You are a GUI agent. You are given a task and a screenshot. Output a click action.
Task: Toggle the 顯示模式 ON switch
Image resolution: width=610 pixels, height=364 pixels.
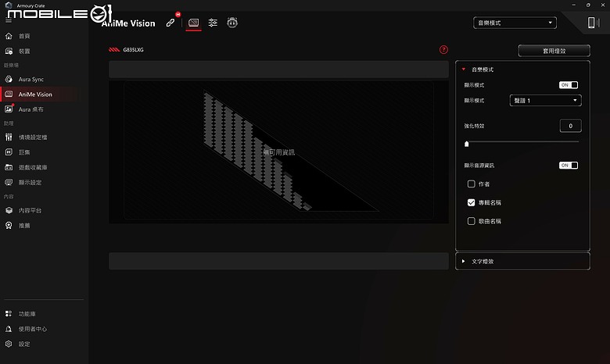pos(569,85)
